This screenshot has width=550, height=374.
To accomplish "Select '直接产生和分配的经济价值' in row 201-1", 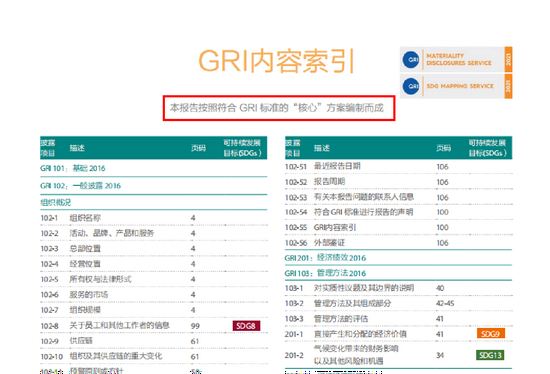I will click(x=360, y=334).
